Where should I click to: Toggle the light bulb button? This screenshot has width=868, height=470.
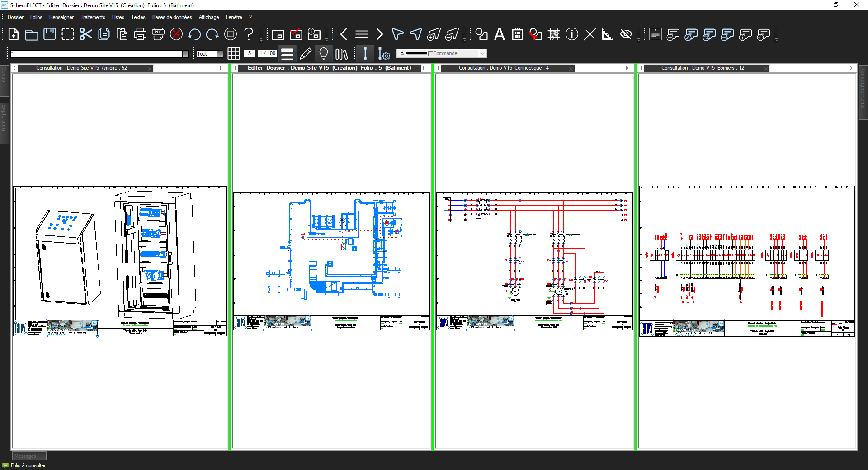(324, 54)
